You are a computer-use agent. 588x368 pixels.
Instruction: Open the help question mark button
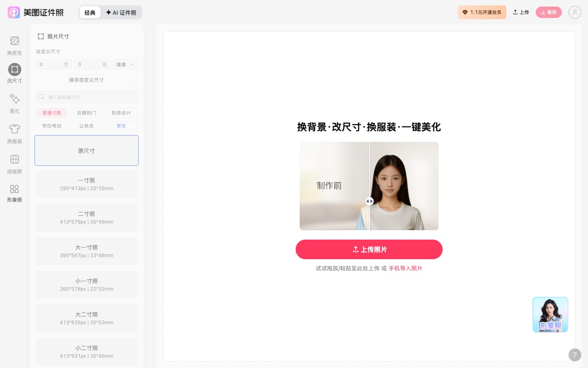pyautogui.click(x=575, y=355)
